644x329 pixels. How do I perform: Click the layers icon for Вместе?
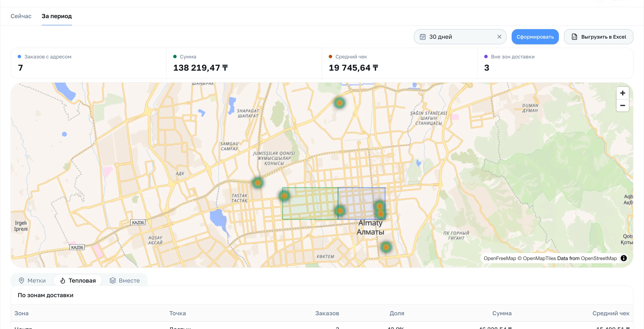[x=113, y=280]
